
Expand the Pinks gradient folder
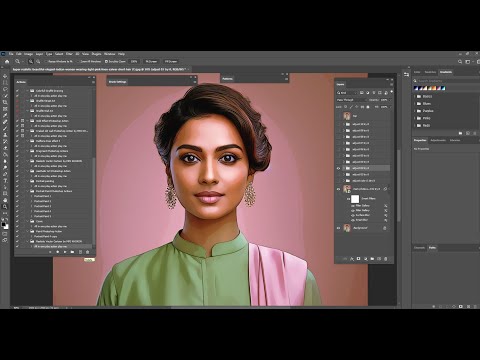pyautogui.click(x=415, y=118)
